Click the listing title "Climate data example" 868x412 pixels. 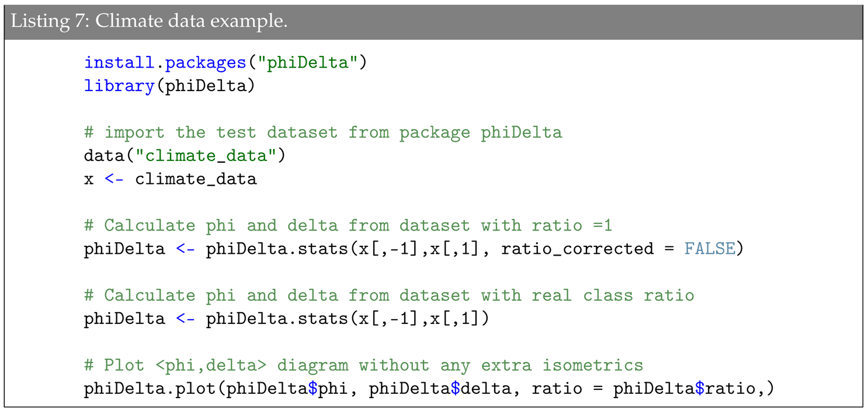coord(190,20)
